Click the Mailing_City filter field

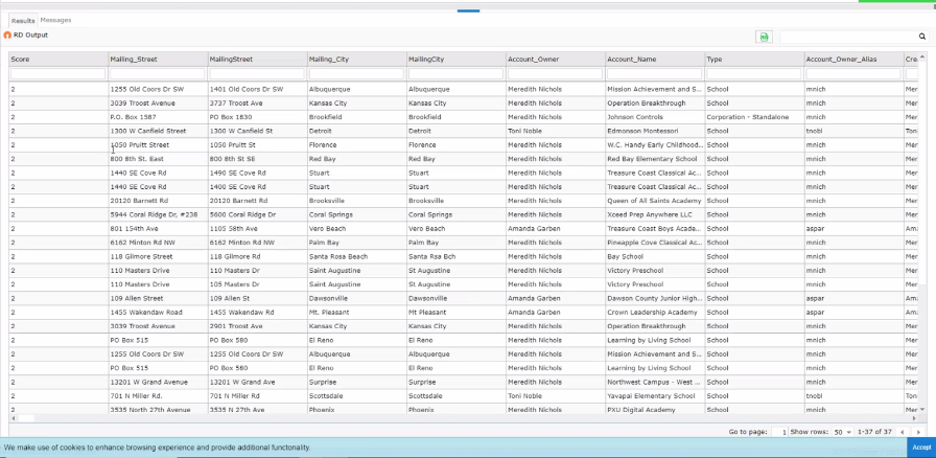click(356, 74)
